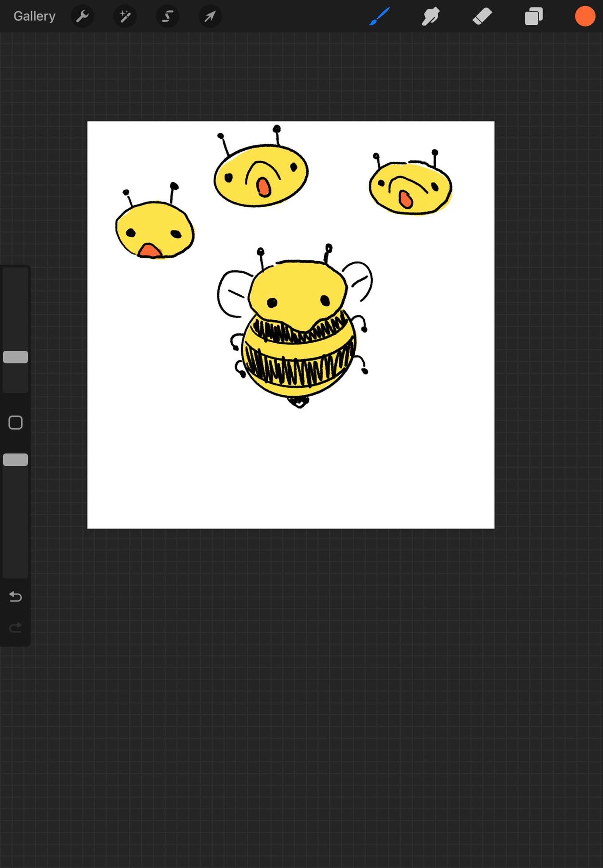Click the brush size slider handle
This screenshot has height=868, width=603.
pyautogui.click(x=16, y=357)
